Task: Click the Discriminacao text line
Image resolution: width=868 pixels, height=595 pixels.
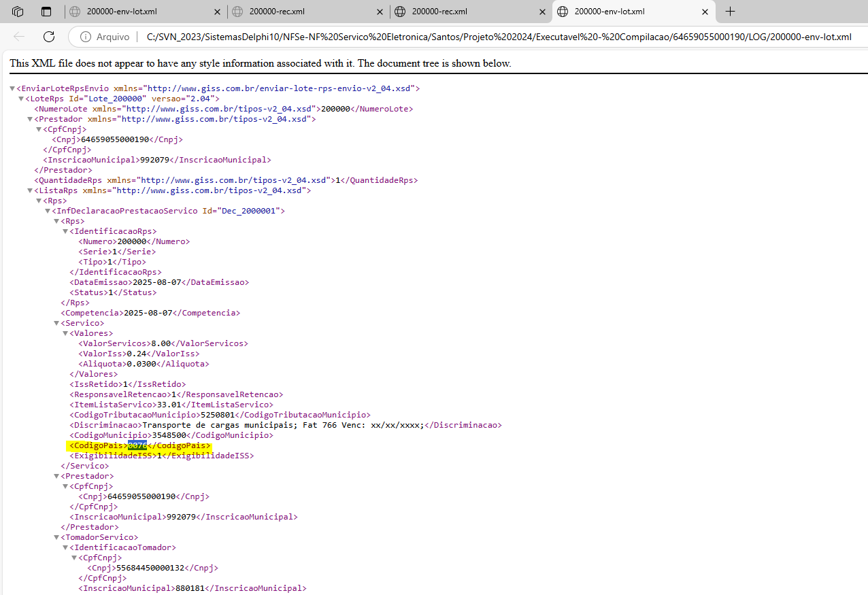Action: pyautogui.click(x=286, y=425)
